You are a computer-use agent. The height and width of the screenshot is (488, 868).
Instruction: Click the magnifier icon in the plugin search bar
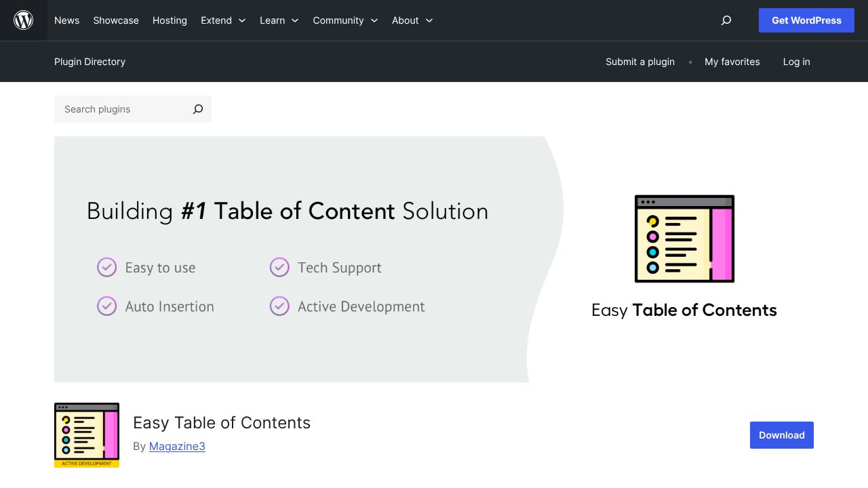click(197, 109)
